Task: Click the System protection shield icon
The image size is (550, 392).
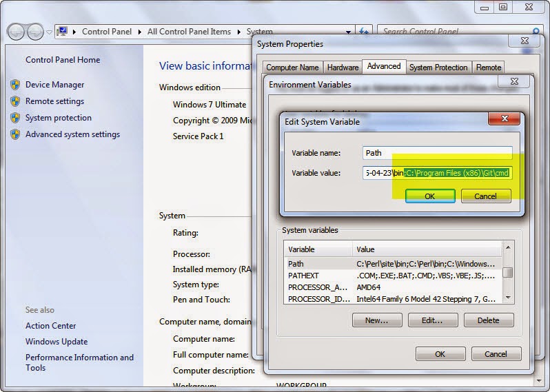Action: pyautogui.click(x=15, y=118)
